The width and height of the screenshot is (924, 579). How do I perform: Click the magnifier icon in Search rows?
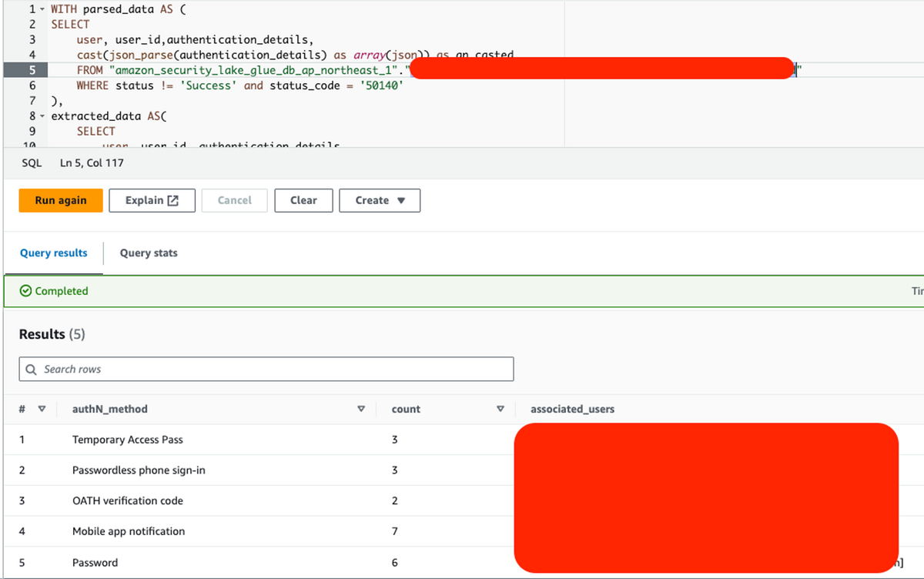coord(32,370)
